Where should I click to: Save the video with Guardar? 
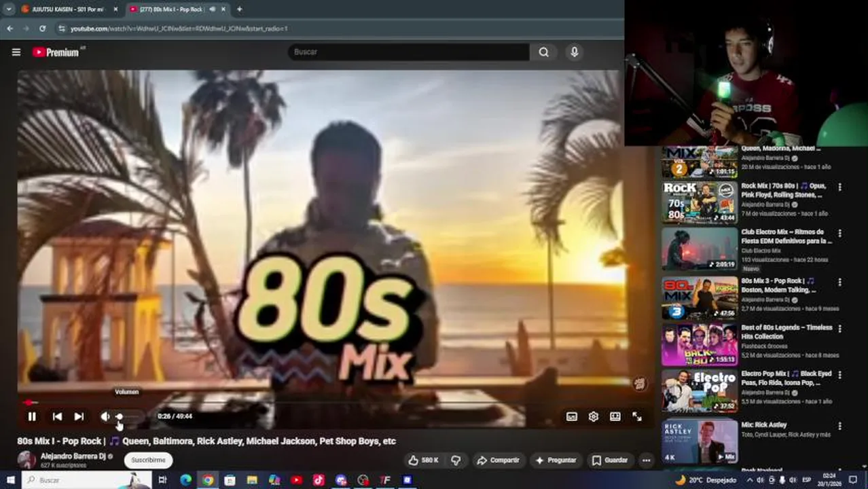[x=610, y=460]
